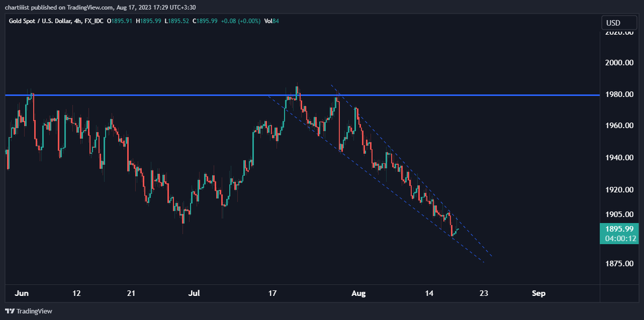The height and width of the screenshot is (320, 644).
Task: Click the 14 date label on time axis
Action: [429, 293]
